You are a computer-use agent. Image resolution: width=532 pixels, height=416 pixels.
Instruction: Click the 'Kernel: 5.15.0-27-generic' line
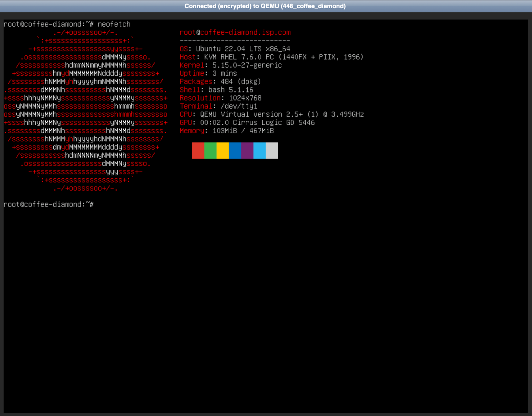[x=231, y=65]
